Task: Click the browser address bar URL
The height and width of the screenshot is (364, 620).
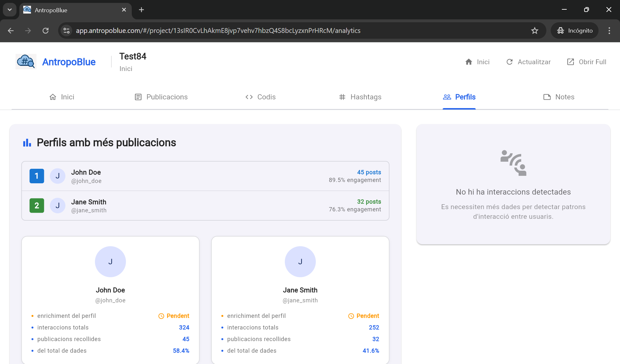Action: pos(218,31)
